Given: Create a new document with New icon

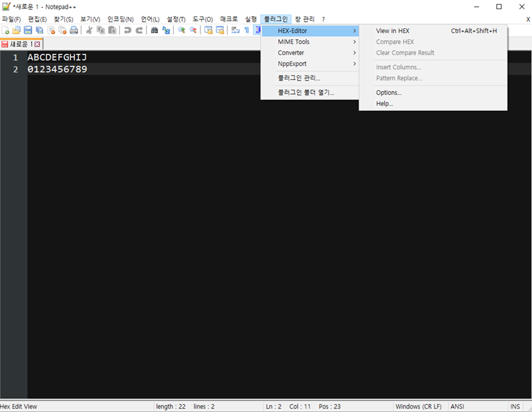Looking at the screenshot, I should [x=5, y=30].
